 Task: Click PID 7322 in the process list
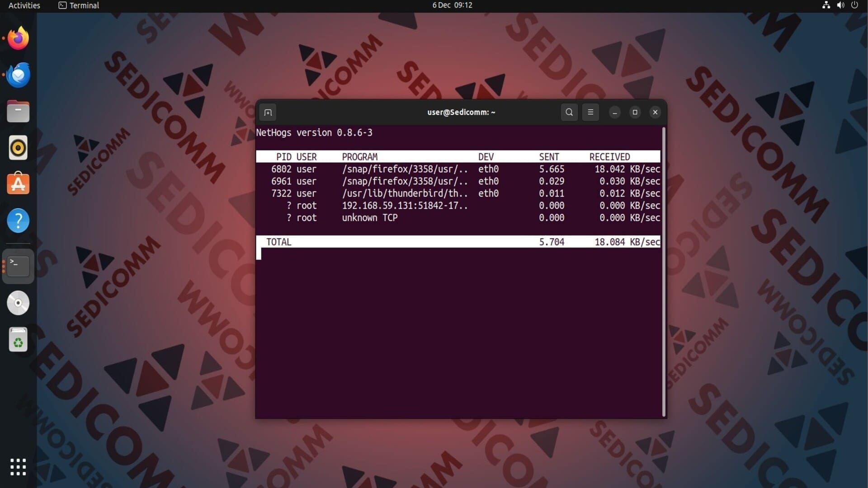click(281, 193)
